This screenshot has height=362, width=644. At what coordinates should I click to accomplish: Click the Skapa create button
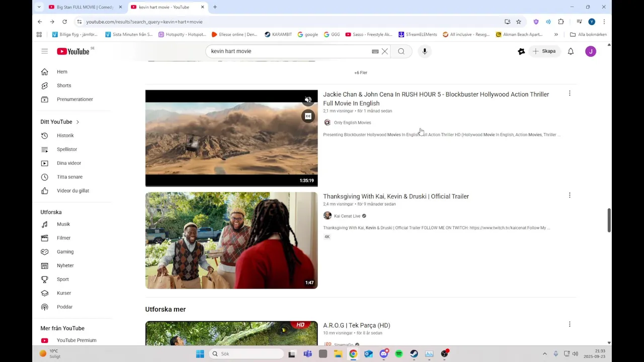544,51
